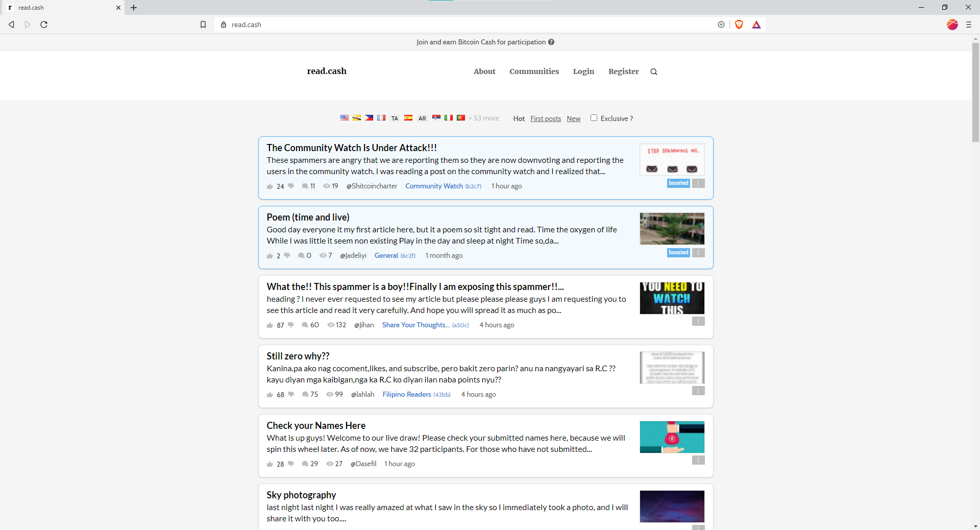Open the Stop Spamming Me thumbnail

(672, 159)
